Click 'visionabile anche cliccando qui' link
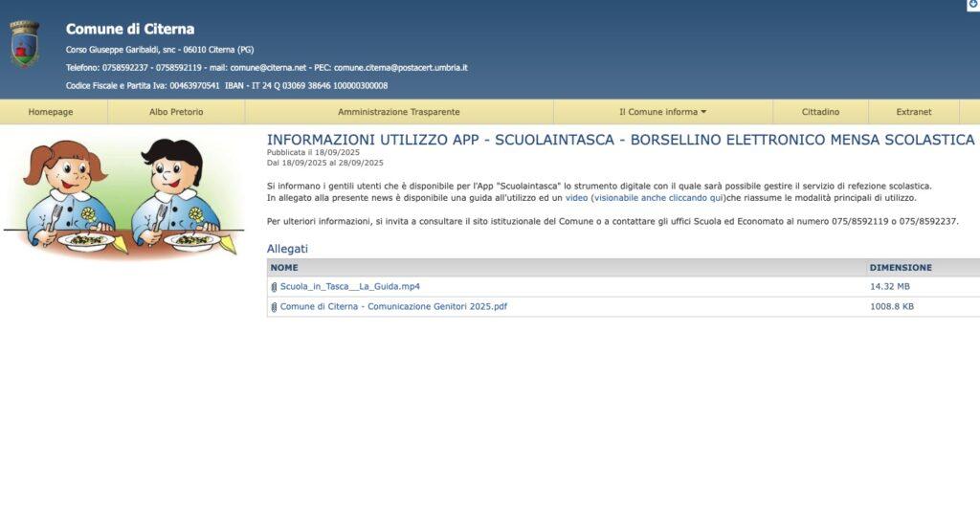Image resolution: width=980 pixels, height=531 pixels. (658, 197)
